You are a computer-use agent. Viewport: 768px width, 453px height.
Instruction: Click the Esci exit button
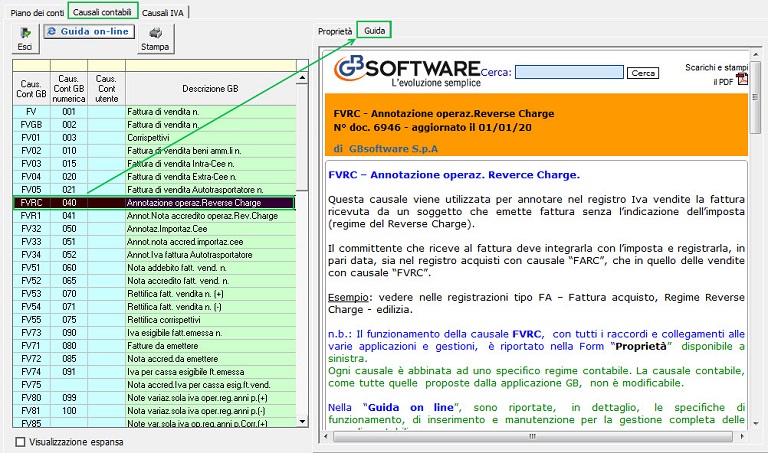25,39
